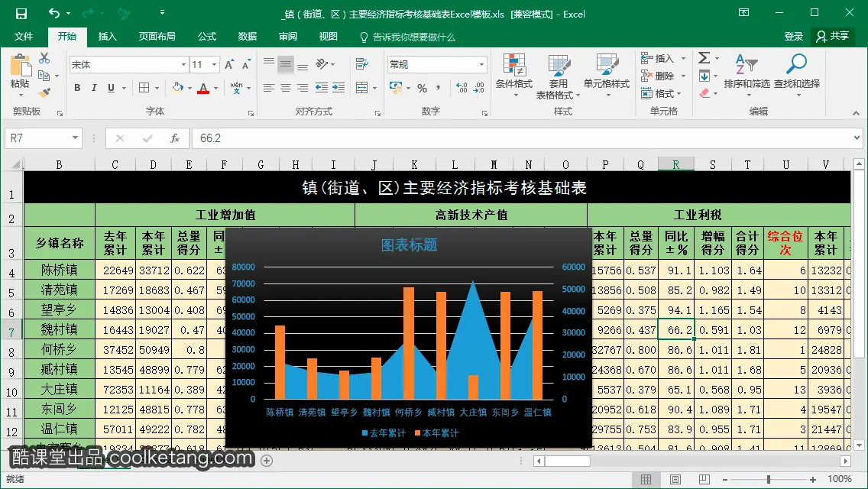Click the zoom slider handle
The image size is (868, 489).
(769, 480)
